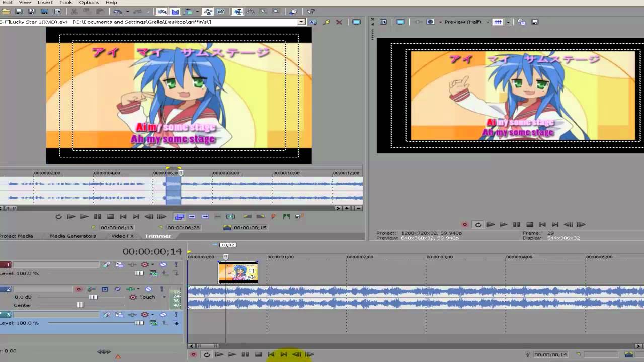644x362 pixels.
Task: Select the Trimmer tab
Action: tap(158, 236)
